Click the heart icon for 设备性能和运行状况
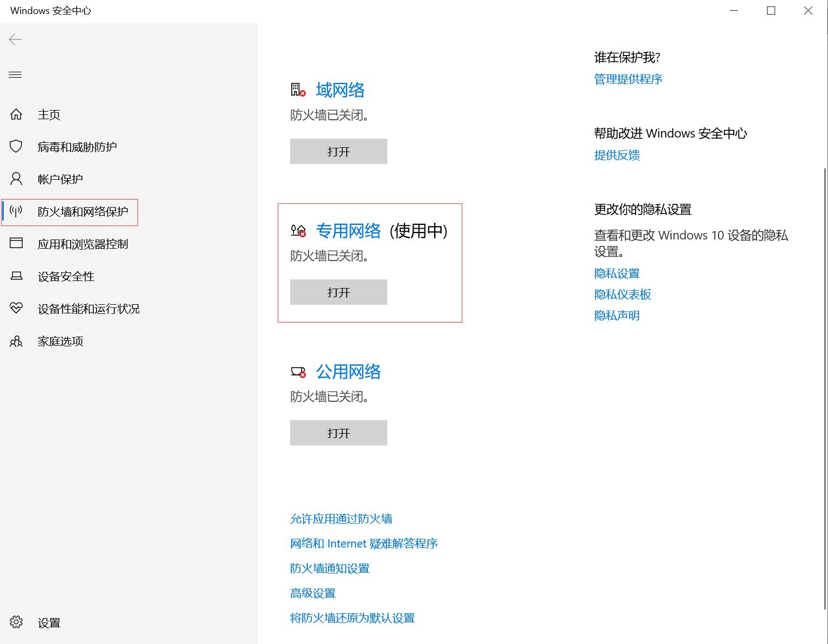Image resolution: width=828 pixels, height=644 pixels. pos(16,308)
